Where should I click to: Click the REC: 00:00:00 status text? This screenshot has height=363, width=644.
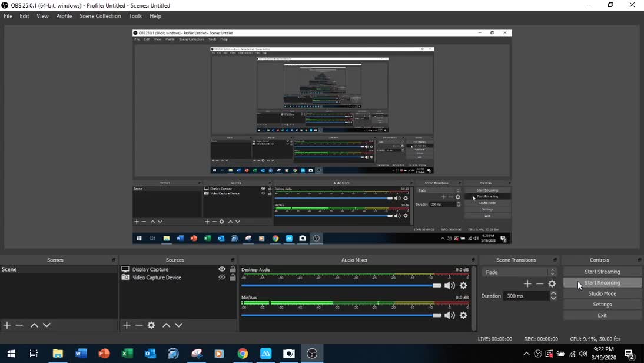[541, 339]
